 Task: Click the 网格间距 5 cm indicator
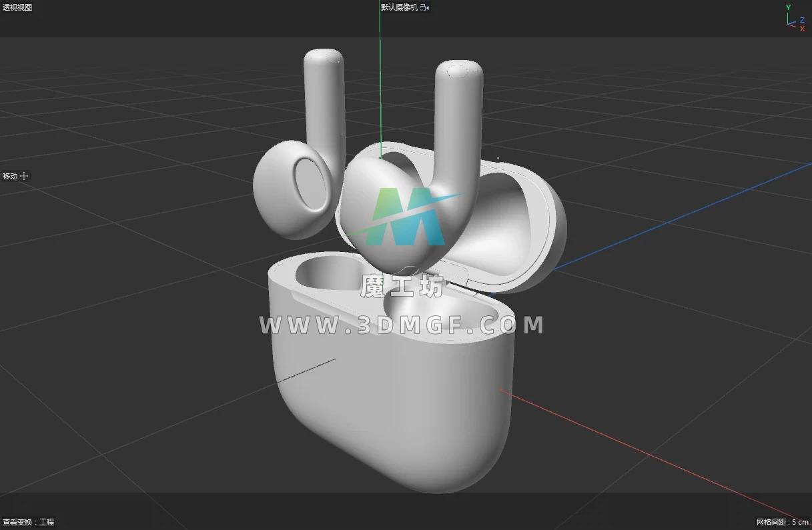782,522
